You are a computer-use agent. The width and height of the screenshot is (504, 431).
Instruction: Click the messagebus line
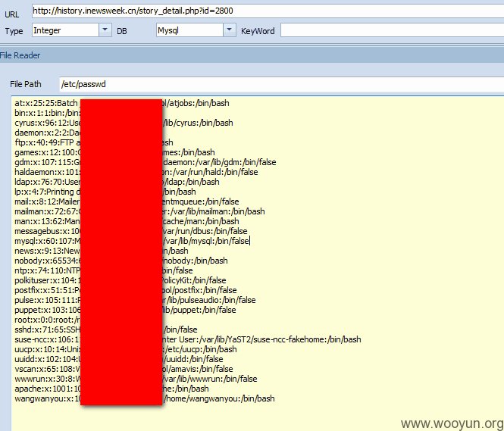tap(131, 231)
